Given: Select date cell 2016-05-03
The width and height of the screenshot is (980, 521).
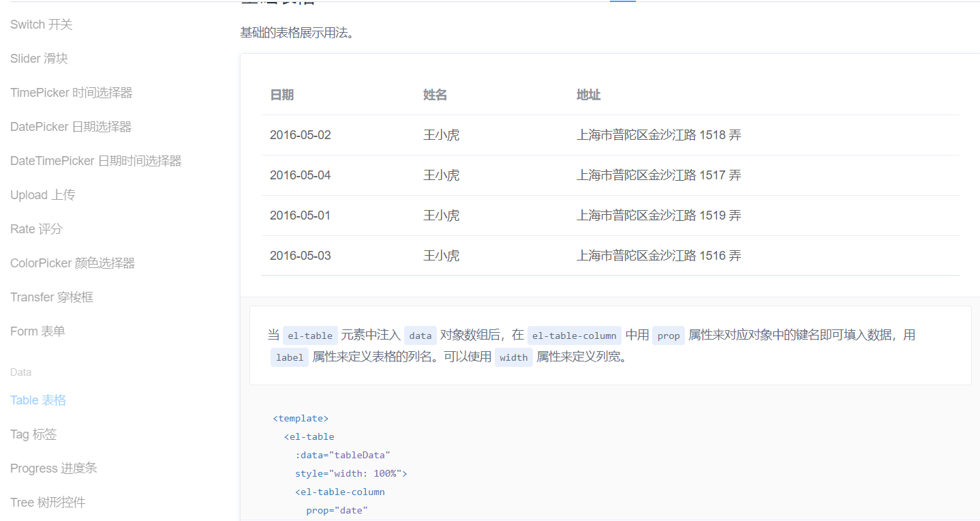Looking at the screenshot, I should [x=300, y=256].
